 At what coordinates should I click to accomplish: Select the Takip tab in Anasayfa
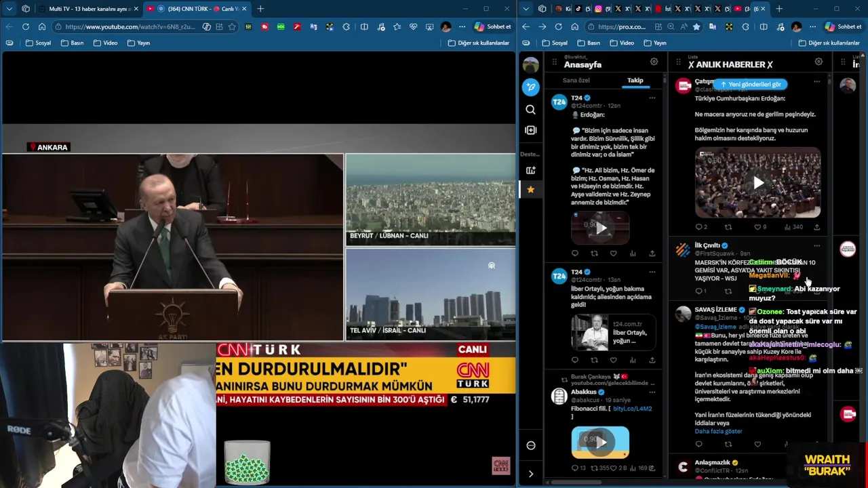635,80
